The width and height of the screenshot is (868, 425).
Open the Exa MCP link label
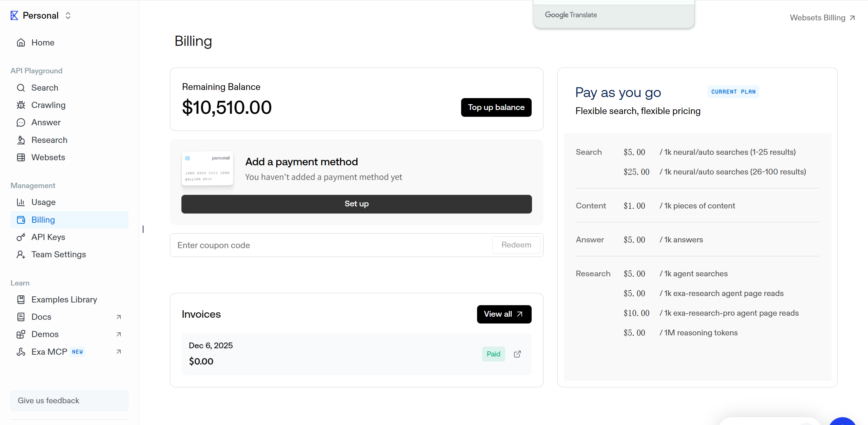[x=49, y=352]
